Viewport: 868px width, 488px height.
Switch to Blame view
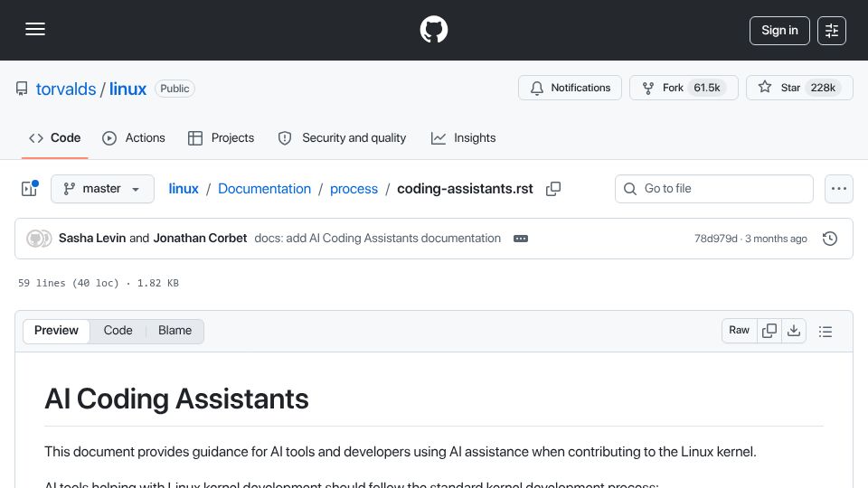coord(175,331)
